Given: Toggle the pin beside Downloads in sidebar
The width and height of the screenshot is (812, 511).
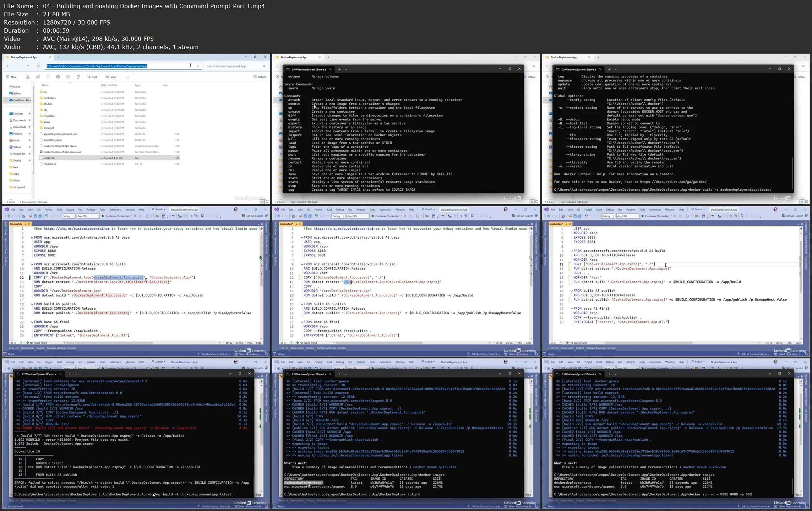Looking at the screenshot, I should 29,127.
